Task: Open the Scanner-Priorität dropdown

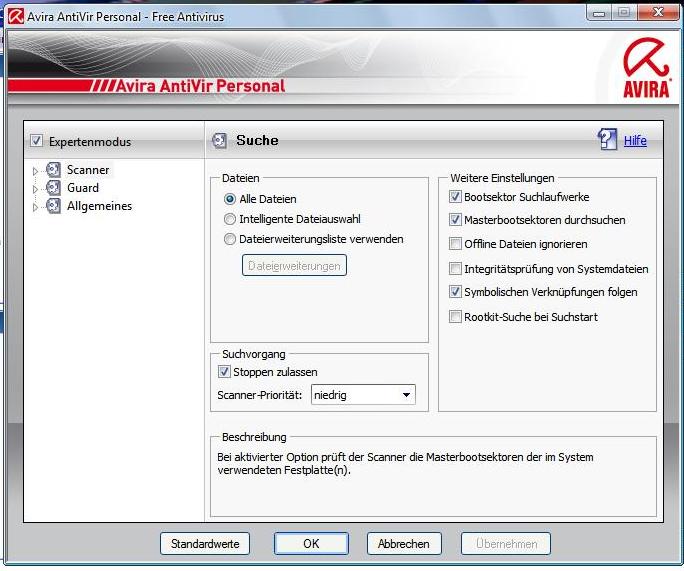Action: pos(363,395)
